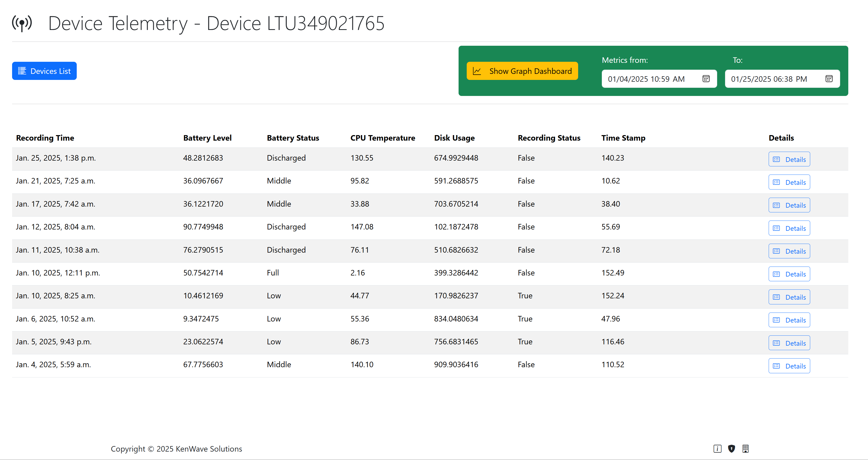Open Details for Jan. 6, 2025 record
The width and height of the screenshot is (868, 460).
click(x=789, y=320)
